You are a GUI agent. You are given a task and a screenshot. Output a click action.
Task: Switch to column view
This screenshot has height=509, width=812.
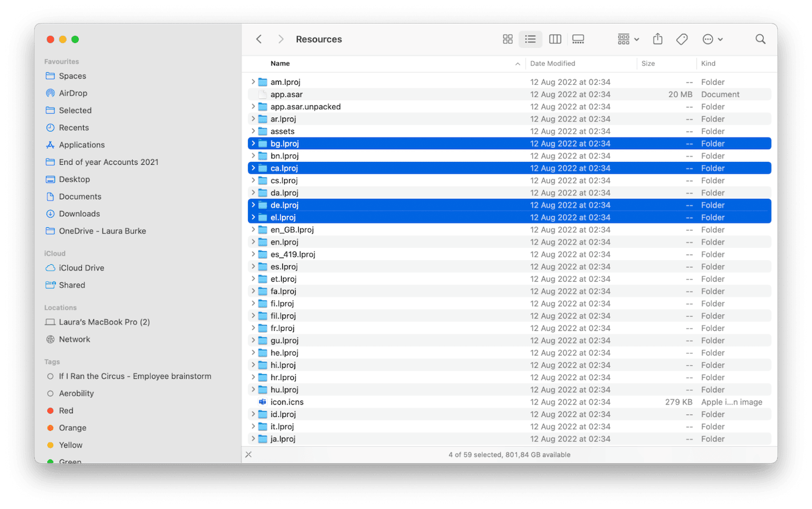click(x=555, y=39)
